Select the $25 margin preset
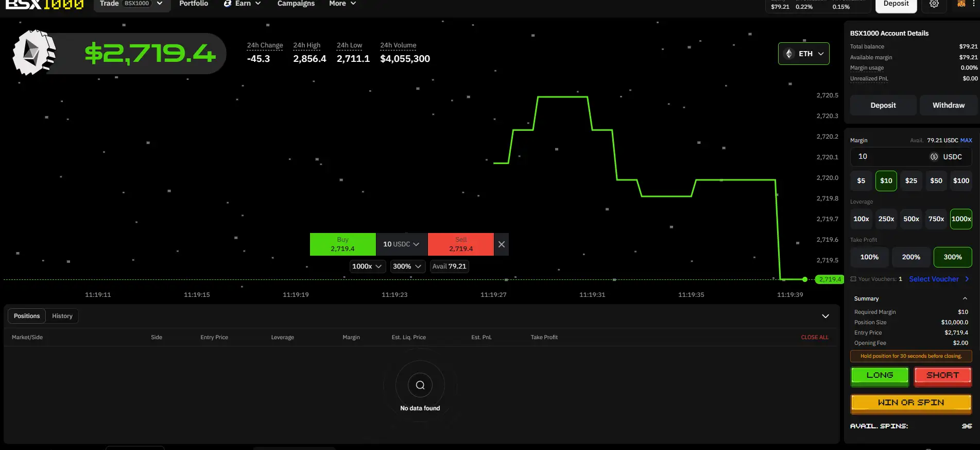This screenshot has height=450, width=980. [x=910, y=181]
